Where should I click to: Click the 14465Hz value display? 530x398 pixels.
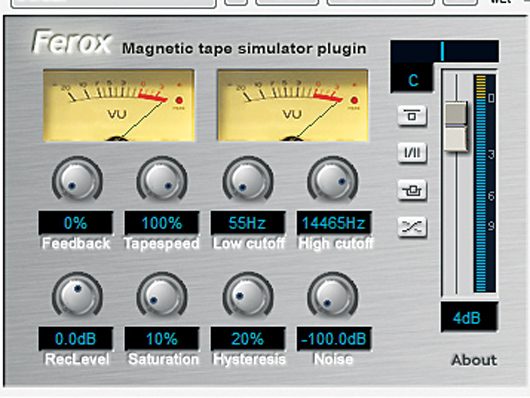tap(334, 223)
